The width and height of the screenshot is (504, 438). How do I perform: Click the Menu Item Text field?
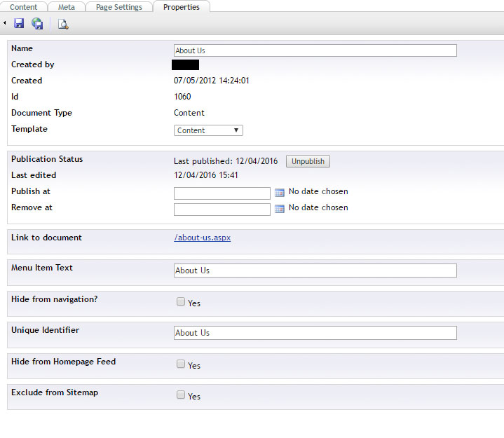315,271
